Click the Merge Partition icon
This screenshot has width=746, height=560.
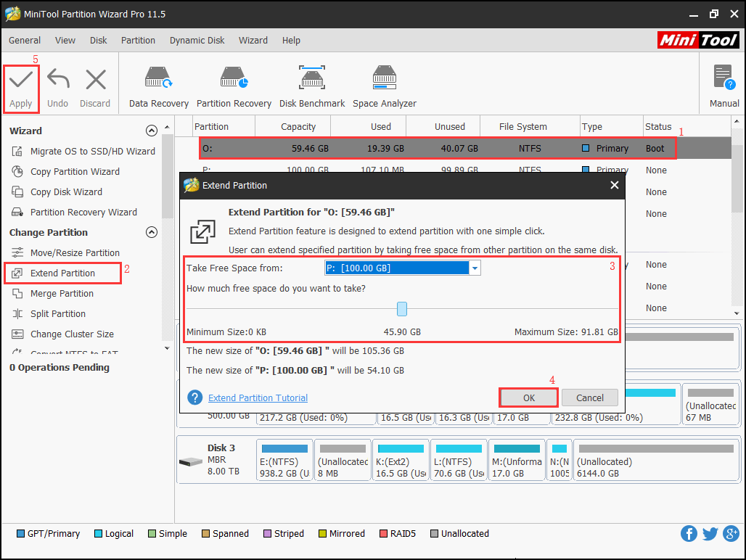[17, 293]
